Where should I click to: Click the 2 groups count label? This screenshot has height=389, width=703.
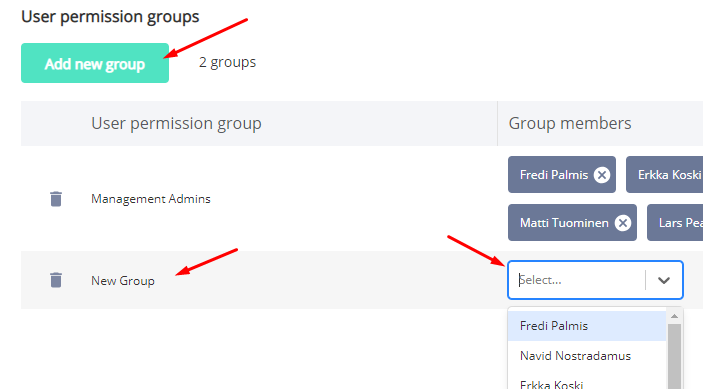[227, 62]
